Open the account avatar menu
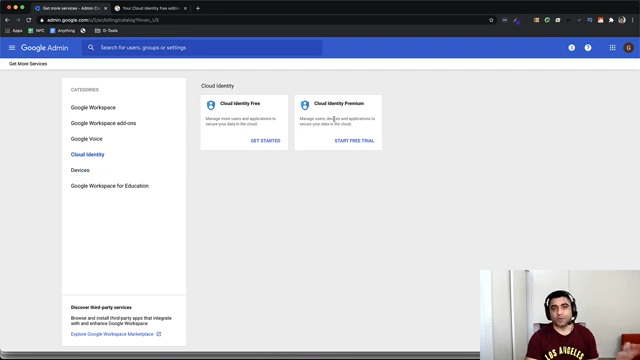The height and width of the screenshot is (360, 640). (629, 48)
